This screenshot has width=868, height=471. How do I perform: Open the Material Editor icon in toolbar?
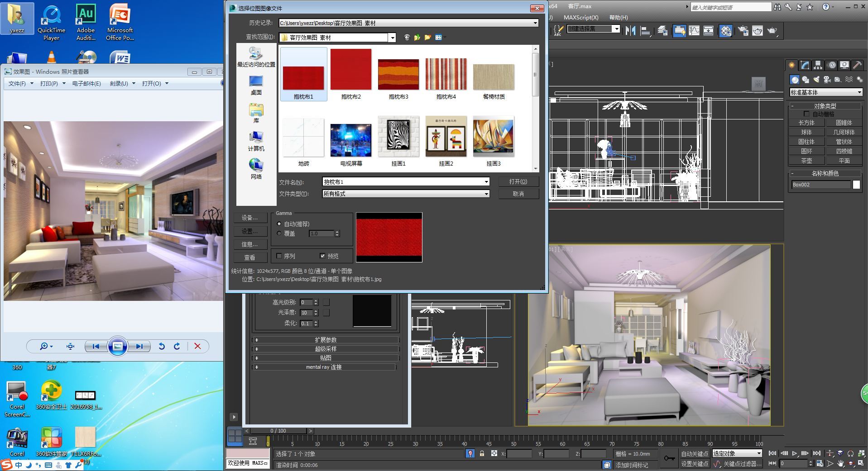click(x=726, y=31)
